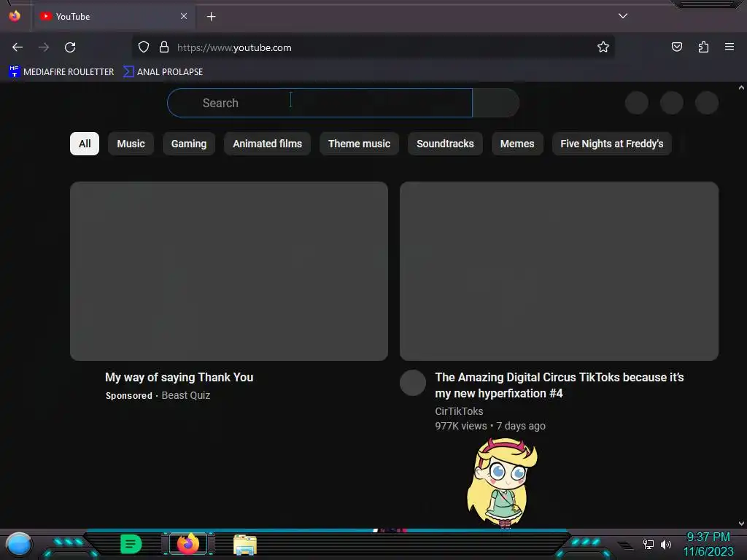The image size is (747, 560).
Task: Select the Five Nights at Freddy's chip
Action: (612, 144)
